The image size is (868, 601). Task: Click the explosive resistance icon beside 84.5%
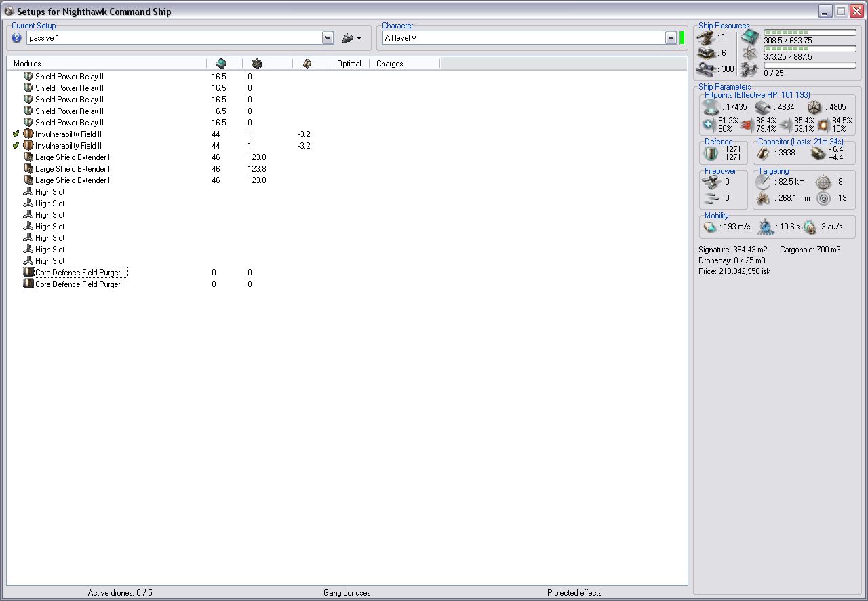tap(823, 124)
